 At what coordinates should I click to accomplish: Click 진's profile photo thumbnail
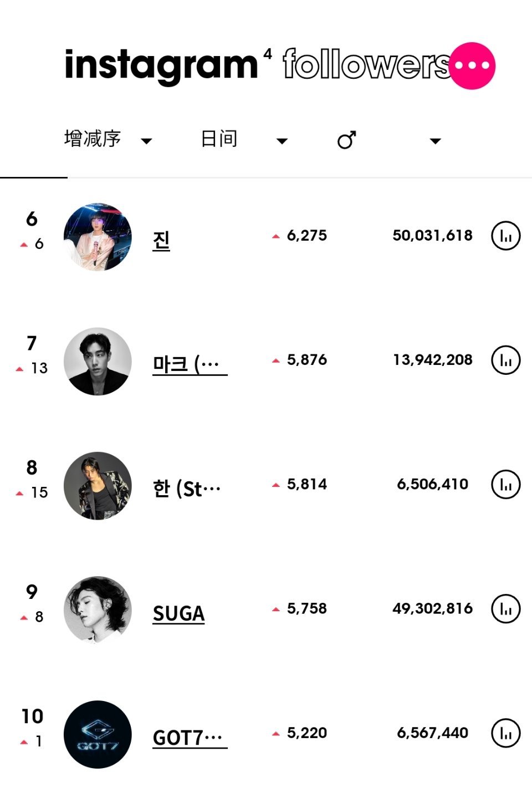pyautogui.click(x=98, y=237)
